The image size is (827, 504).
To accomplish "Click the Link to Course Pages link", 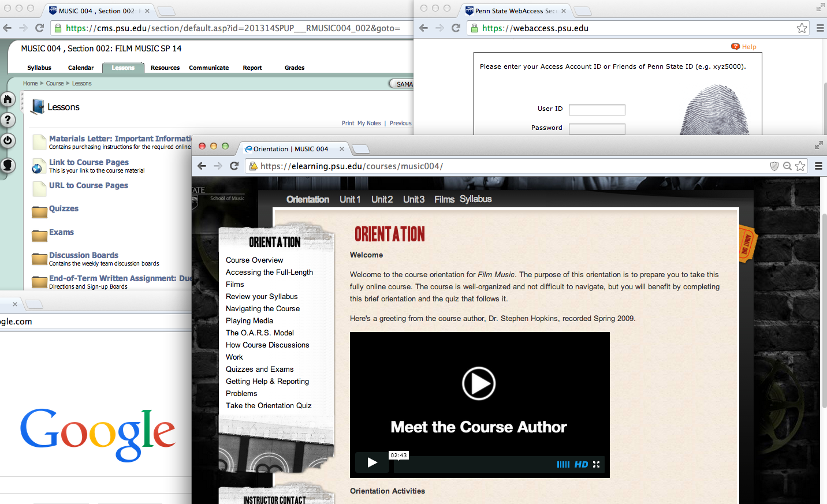I will (x=88, y=163).
